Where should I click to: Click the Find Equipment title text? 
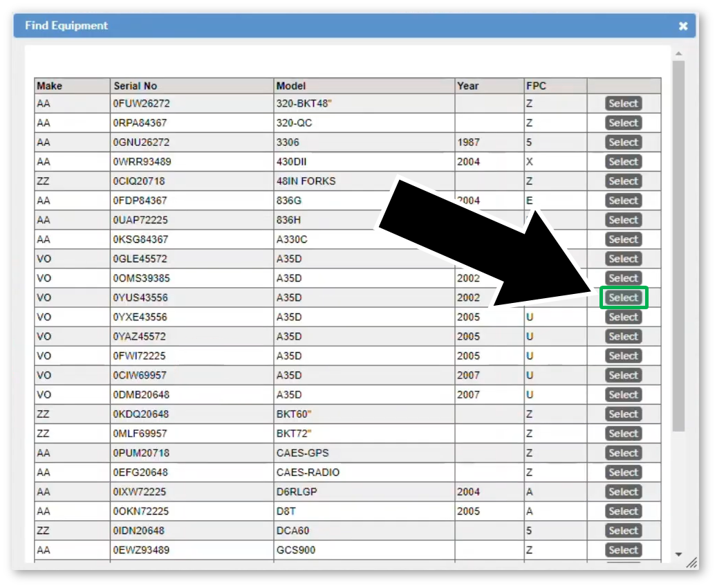66,26
